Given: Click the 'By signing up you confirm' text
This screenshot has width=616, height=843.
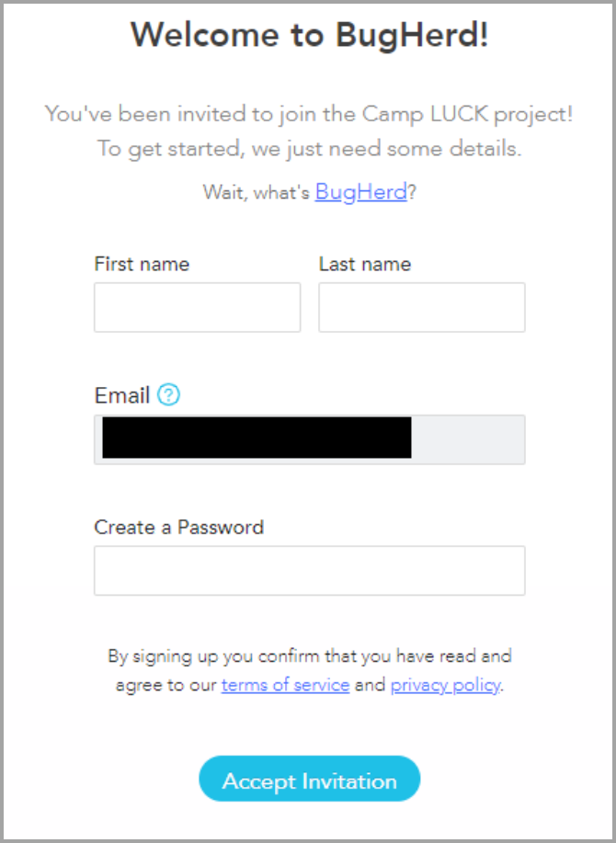Looking at the screenshot, I should (309, 656).
